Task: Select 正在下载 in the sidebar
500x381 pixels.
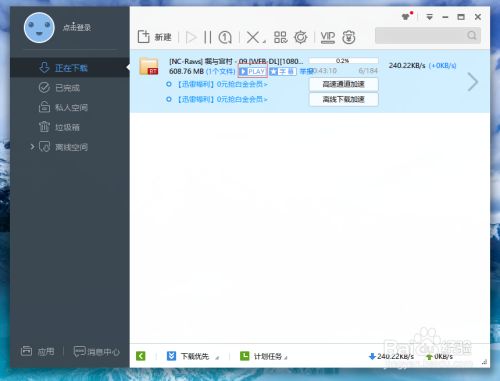Action: click(70, 68)
